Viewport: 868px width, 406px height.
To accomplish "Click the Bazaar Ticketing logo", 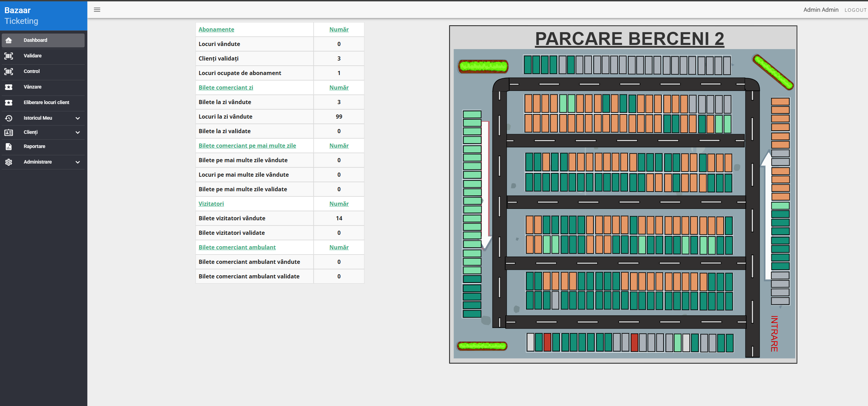I will (x=21, y=16).
